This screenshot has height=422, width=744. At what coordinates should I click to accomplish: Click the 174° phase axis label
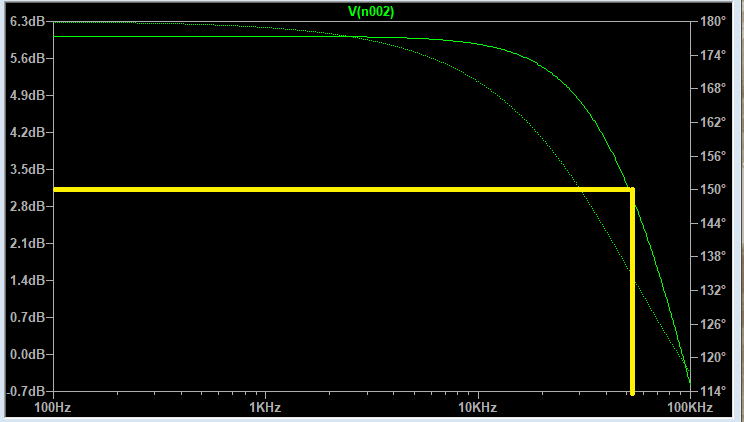click(x=713, y=55)
